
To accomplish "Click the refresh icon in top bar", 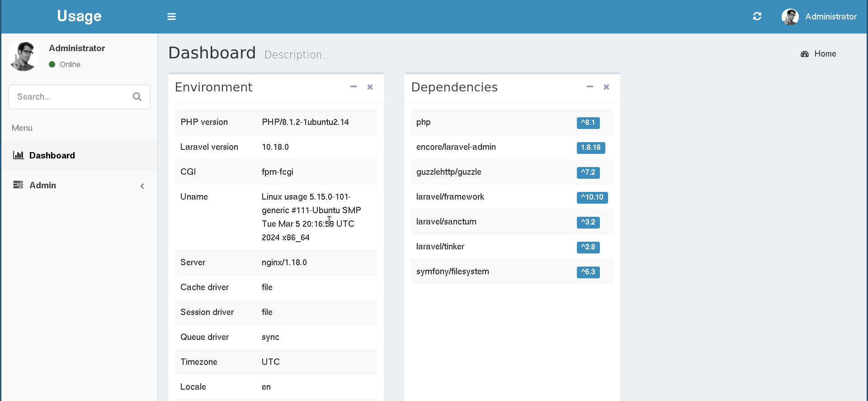I will [x=757, y=16].
